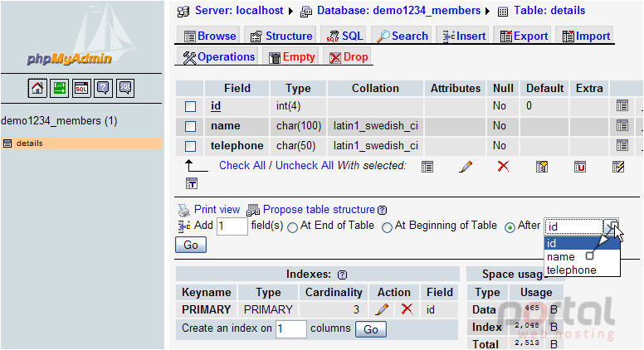Open the Operations tab
This screenshot has width=644, height=350.
[x=218, y=57]
